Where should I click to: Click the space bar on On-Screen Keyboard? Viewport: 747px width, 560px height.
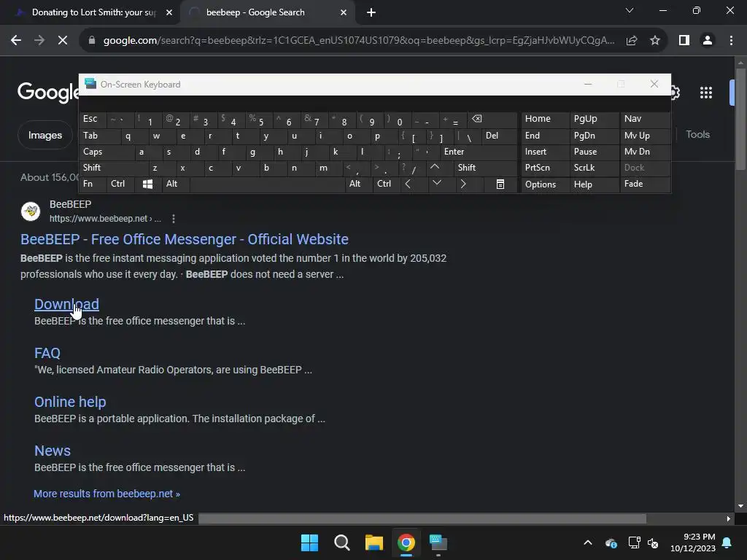point(267,184)
